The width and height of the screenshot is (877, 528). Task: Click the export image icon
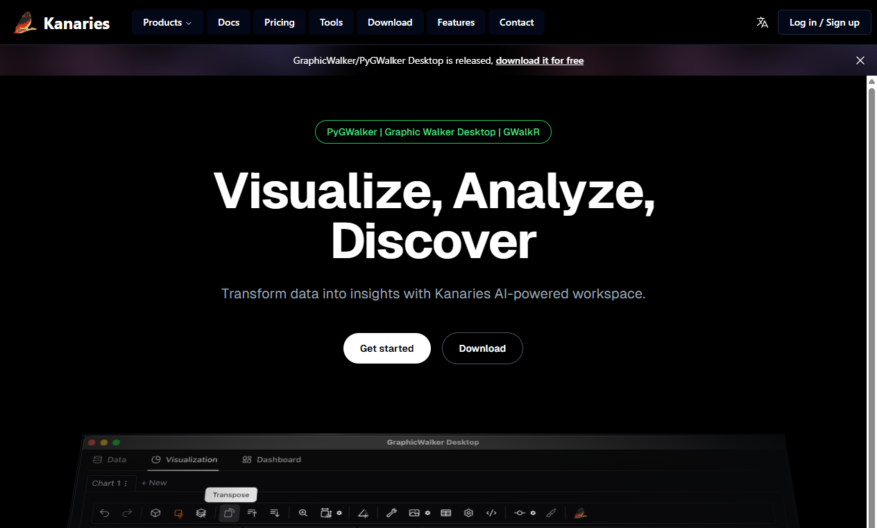[x=414, y=513]
